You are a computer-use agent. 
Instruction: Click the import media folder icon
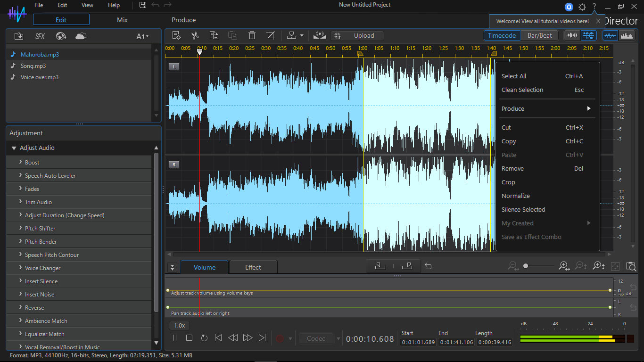(19, 36)
